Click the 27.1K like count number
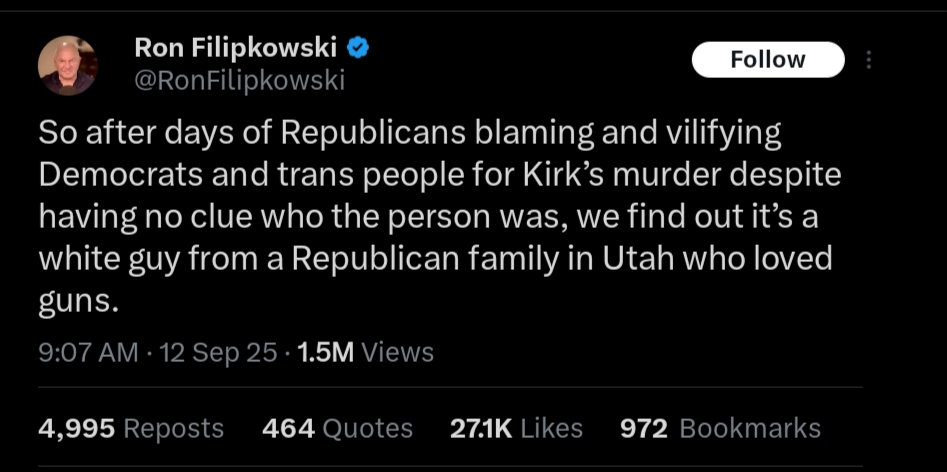Screen dimensions: 947x472 click(481, 429)
